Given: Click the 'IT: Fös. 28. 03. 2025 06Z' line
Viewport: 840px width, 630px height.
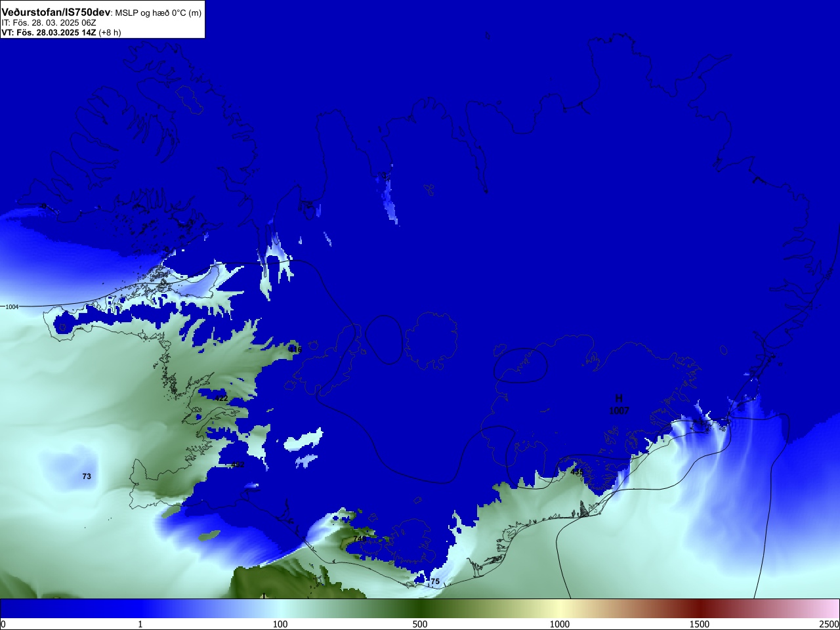Looking at the screenshot, I should pos(49,23).
